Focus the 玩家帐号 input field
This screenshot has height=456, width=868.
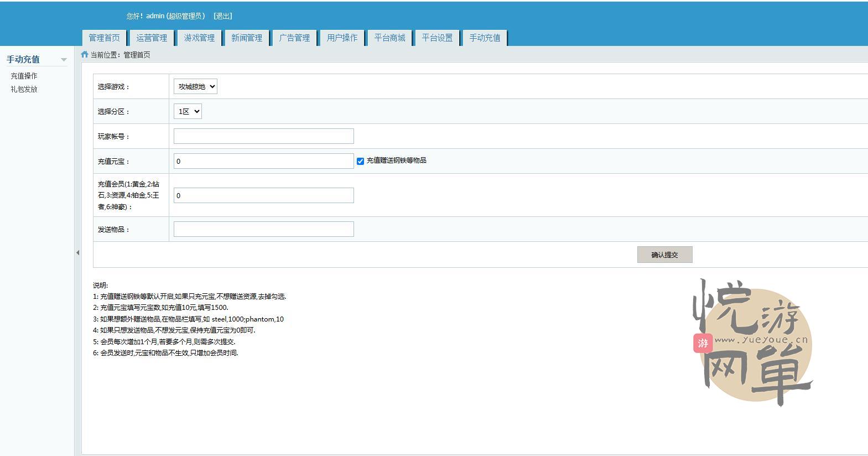263,136
